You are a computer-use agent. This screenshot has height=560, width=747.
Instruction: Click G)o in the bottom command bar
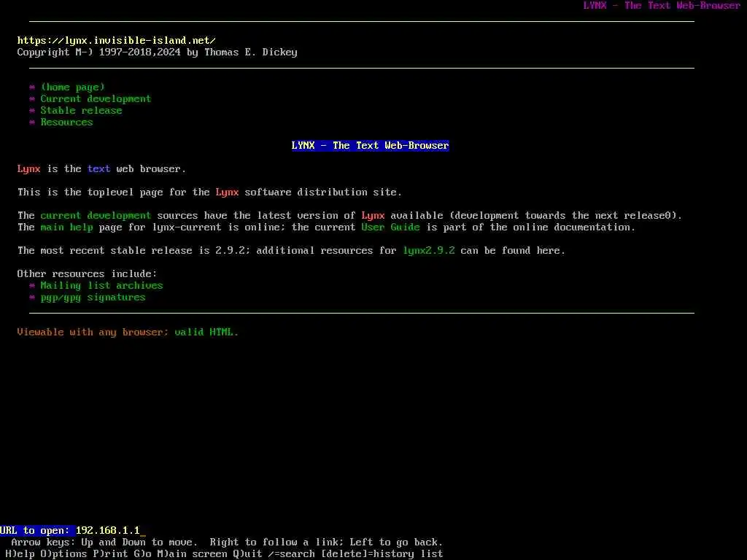pos(142,554)
